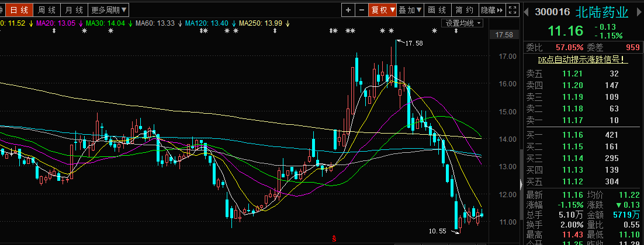Click the 10.55 low price label

pos(437,231)
